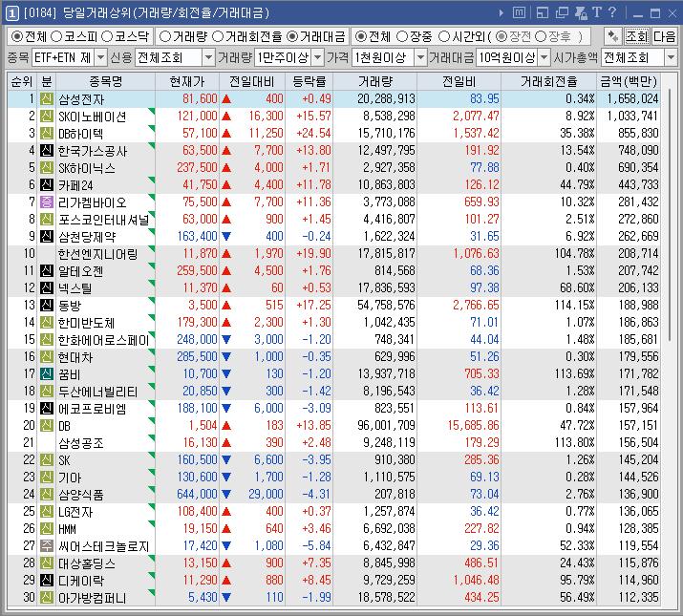Click the duplicate window icon in title bar
683x616 pixels.
pos(562,13)
